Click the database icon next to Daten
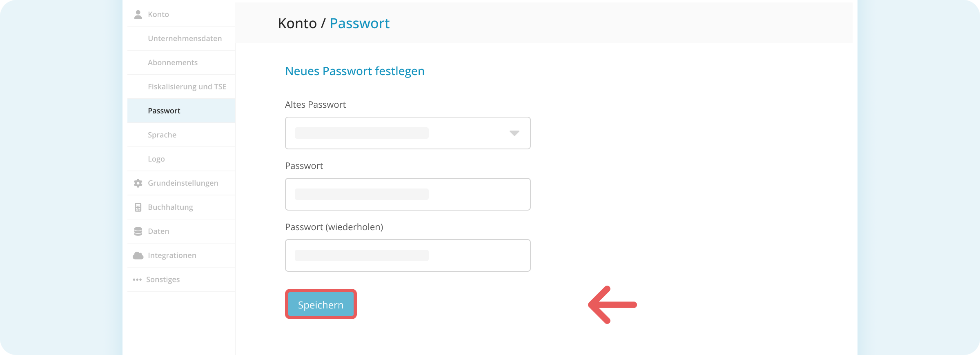This screenshot has width=980, height=355. pyautogui.click(x=138, y=231)
